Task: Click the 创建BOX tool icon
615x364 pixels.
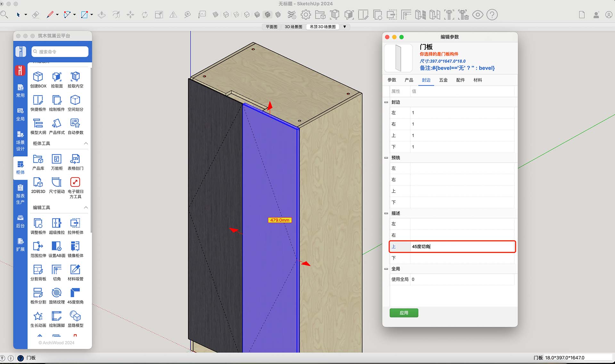Action: click(x=38, y=77)
